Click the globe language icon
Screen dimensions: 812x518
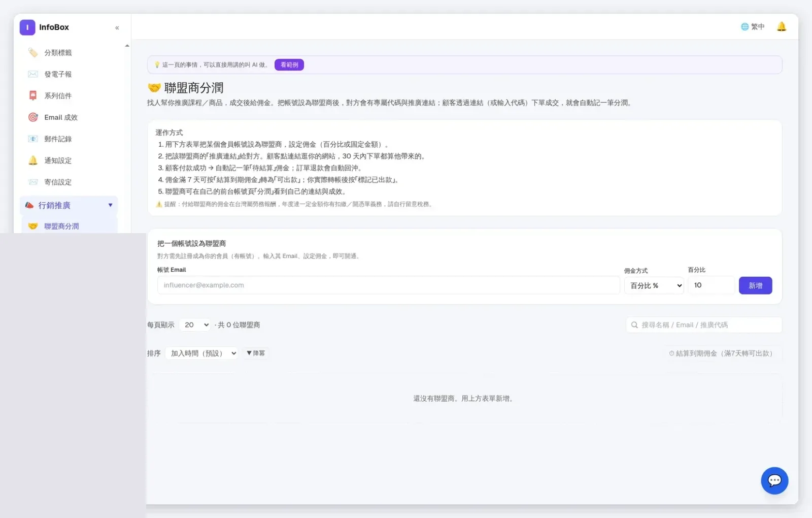[745, 26]
